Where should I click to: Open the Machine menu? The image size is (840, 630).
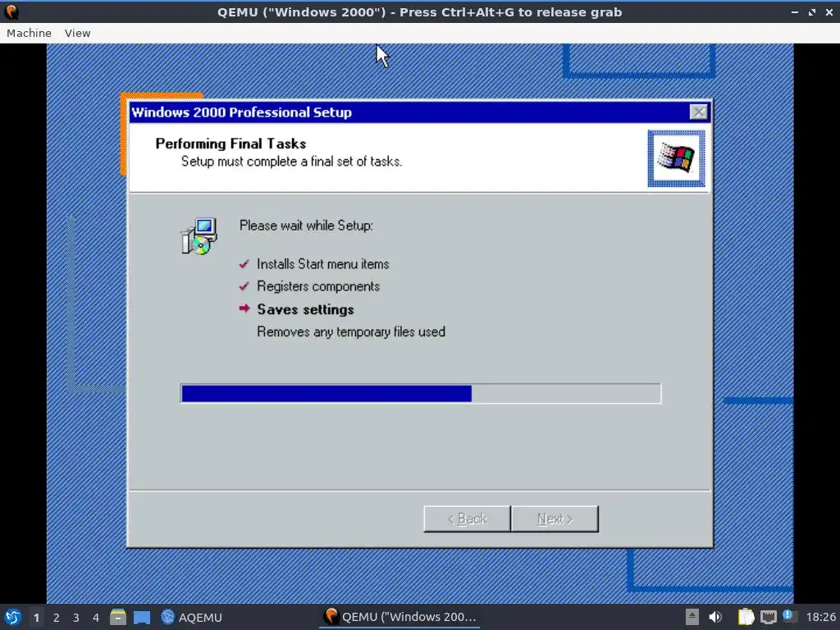tap(29, 33)
